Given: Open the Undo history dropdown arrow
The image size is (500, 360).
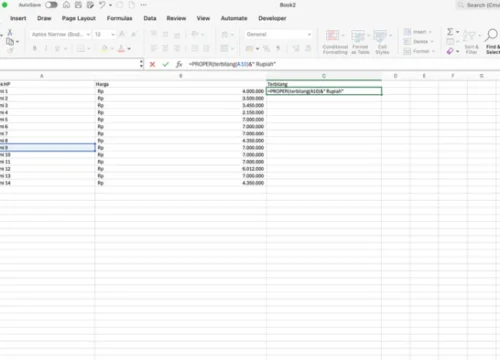Looking at the screenshot, I should [x=110, y=5].
